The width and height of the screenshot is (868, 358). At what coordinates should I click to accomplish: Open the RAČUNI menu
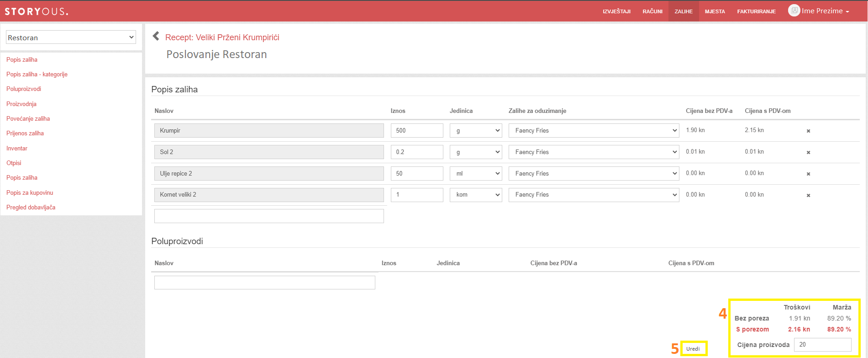(x=652, y=11)
